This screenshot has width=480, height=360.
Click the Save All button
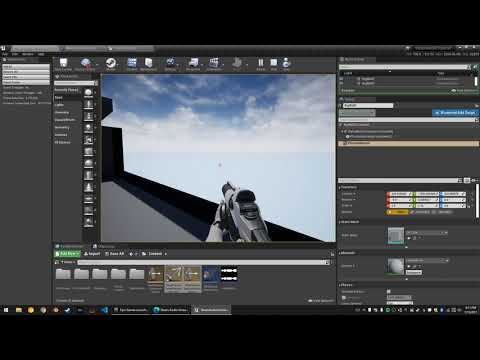pyautogui.click(x=114, y=254)
